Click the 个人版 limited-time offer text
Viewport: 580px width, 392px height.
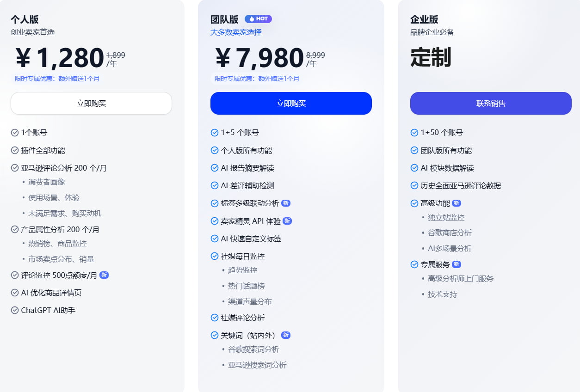click(x=57, y=79)
